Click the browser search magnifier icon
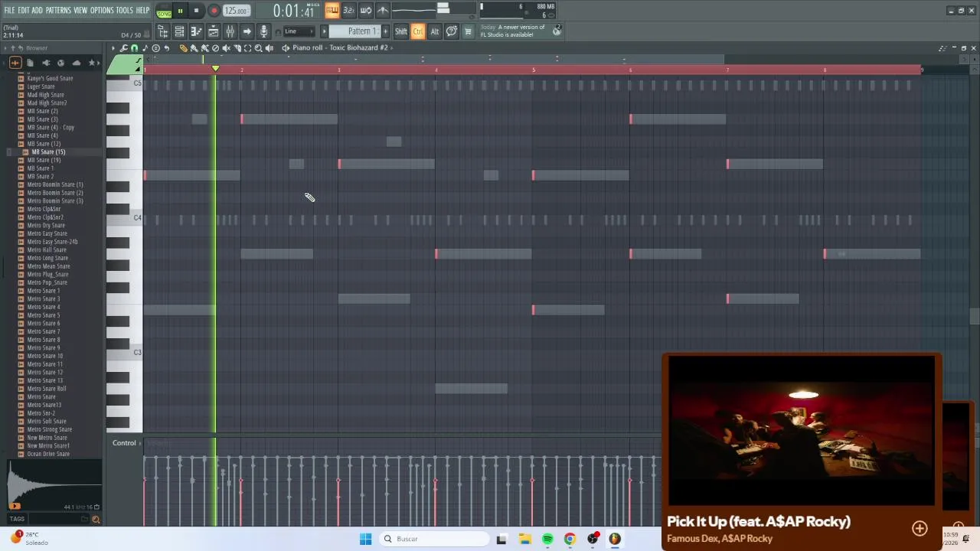Viewport: 980px width, 551px height. 96,520
